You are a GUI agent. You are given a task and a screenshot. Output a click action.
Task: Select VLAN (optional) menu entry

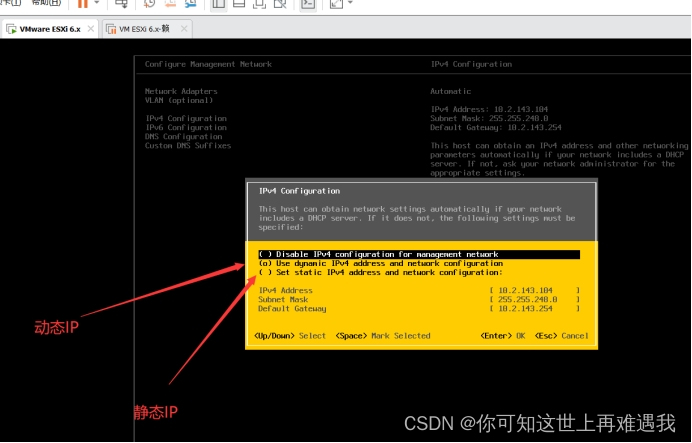(x=179, y=100)
